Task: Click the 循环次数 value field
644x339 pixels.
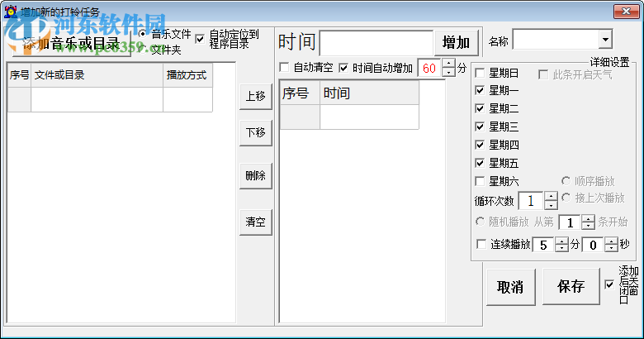Action: (x=532, y=201)
